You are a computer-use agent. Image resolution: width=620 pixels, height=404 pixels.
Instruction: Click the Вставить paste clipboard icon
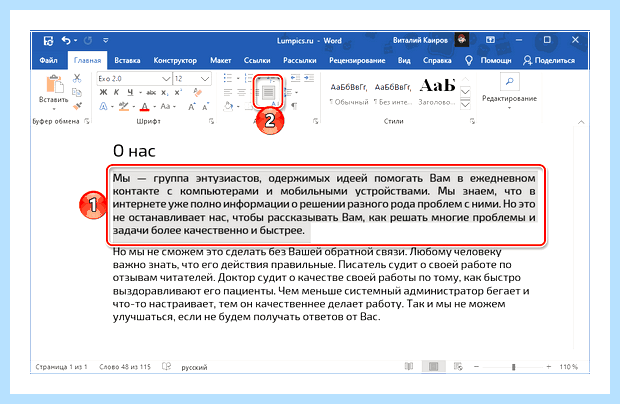54,84
